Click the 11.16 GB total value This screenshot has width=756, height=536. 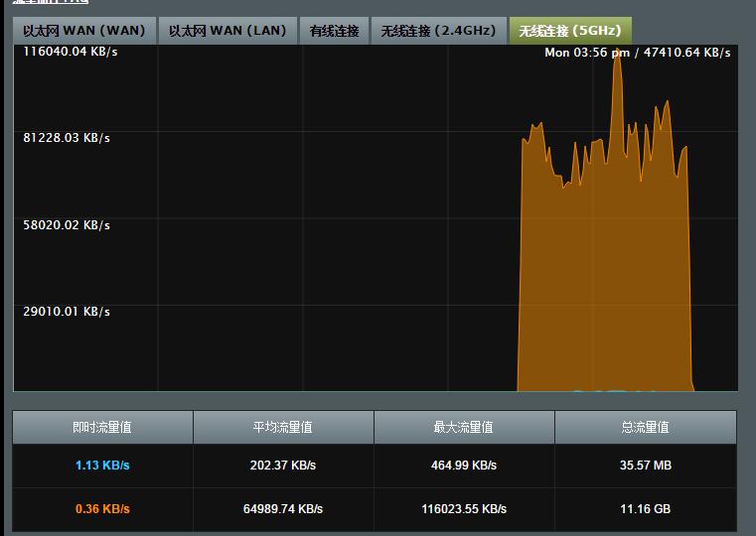pos(645,508)
